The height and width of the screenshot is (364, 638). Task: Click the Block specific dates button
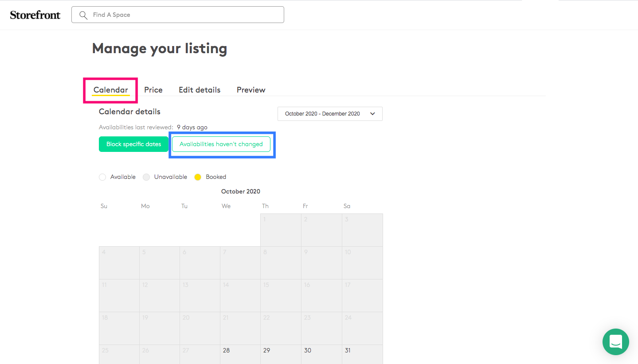coord(133,144)
